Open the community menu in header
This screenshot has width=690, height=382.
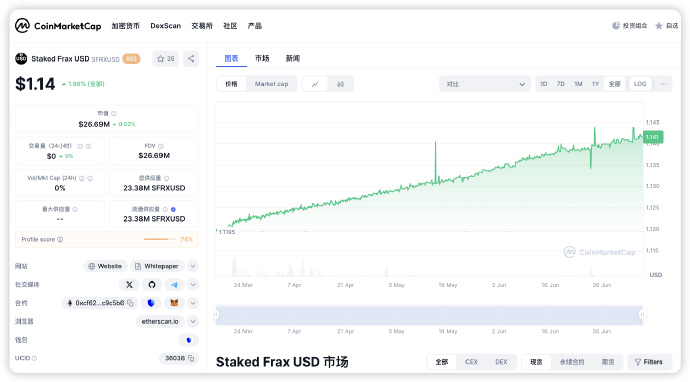tap(230, 26)
